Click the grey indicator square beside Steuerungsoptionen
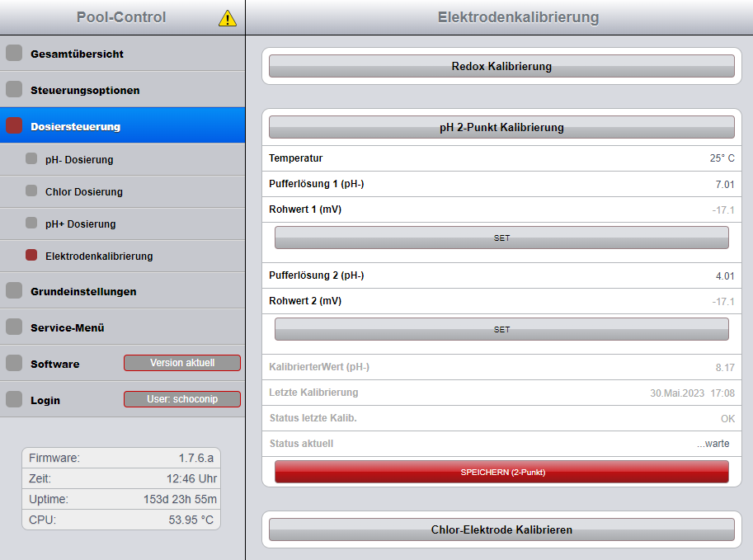Image resolution: width=753 pixels, height=560 pixels. coord(14,89)
